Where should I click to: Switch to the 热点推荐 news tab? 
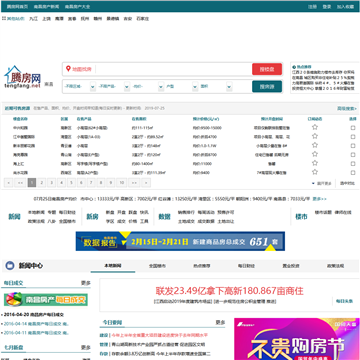tap(202, 266)
